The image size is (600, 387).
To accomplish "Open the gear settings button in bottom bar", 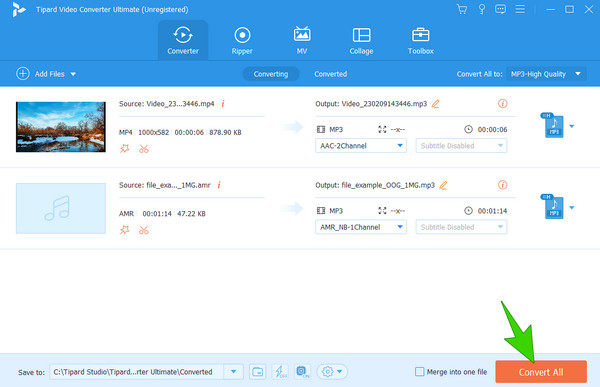I will (332, 372).
